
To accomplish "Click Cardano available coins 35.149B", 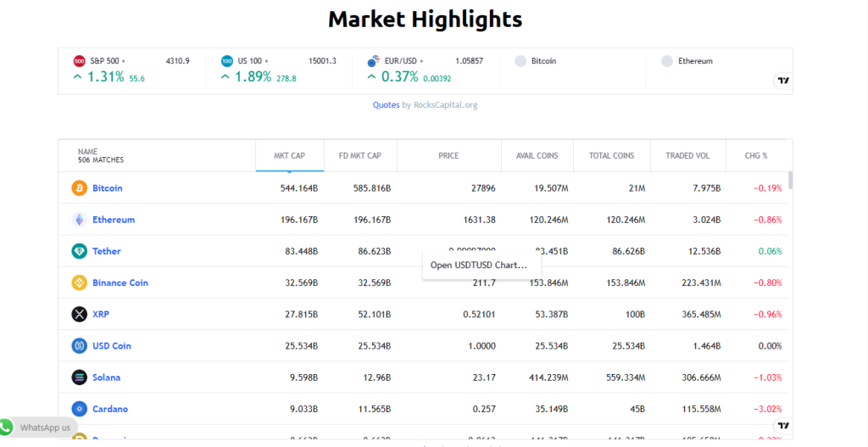I will 551,409.
